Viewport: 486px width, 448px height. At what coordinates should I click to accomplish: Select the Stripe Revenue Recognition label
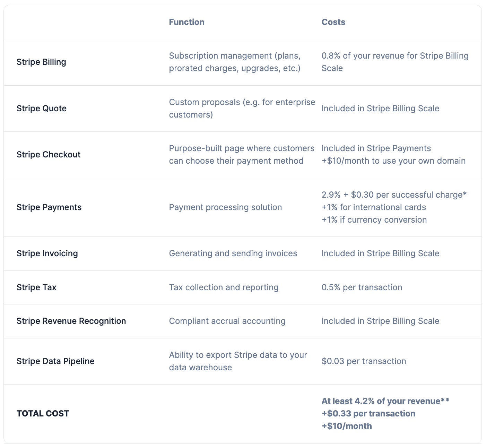tap(71, 321)
